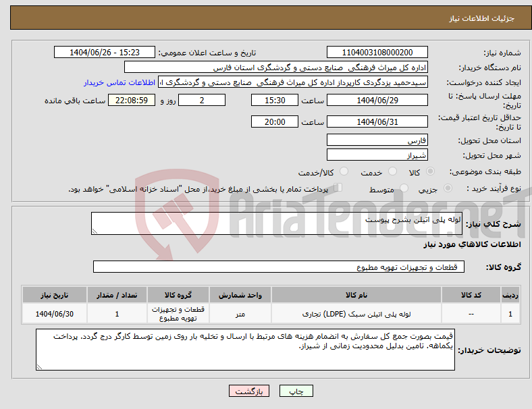The height and width of the screenshot is (409, 532).
Task: Select the متوسط purchase type radio
Action: 404,188
